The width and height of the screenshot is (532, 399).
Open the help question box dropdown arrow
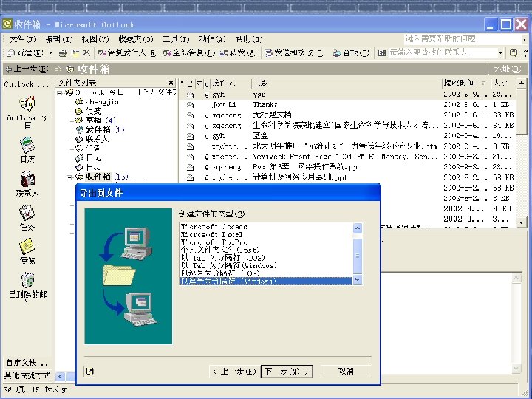[525, 39]
